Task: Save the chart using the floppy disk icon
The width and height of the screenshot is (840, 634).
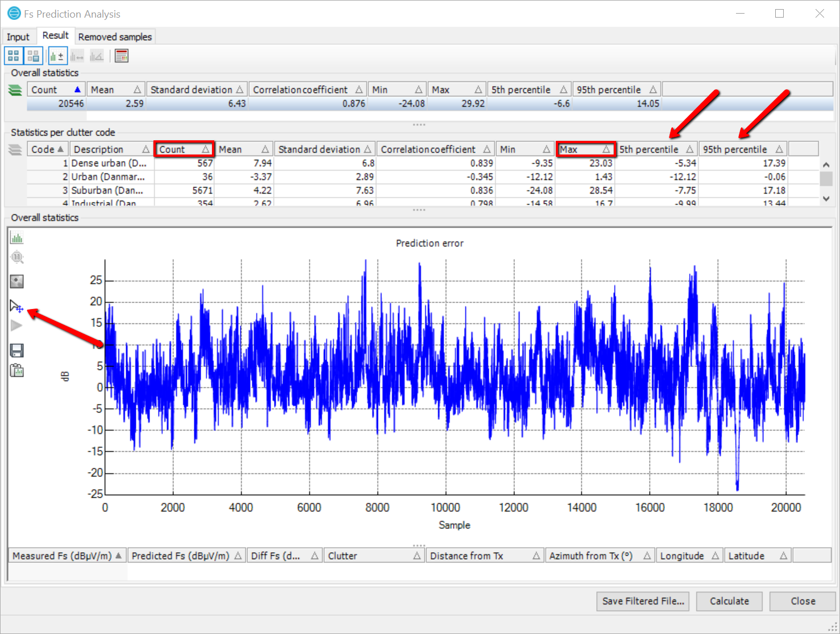Action: tap(17, 351)
